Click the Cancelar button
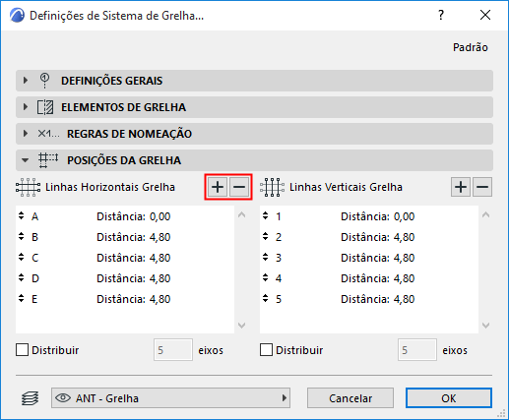The height and width of the screenshot is (420, 509). [x=350, y=398]
